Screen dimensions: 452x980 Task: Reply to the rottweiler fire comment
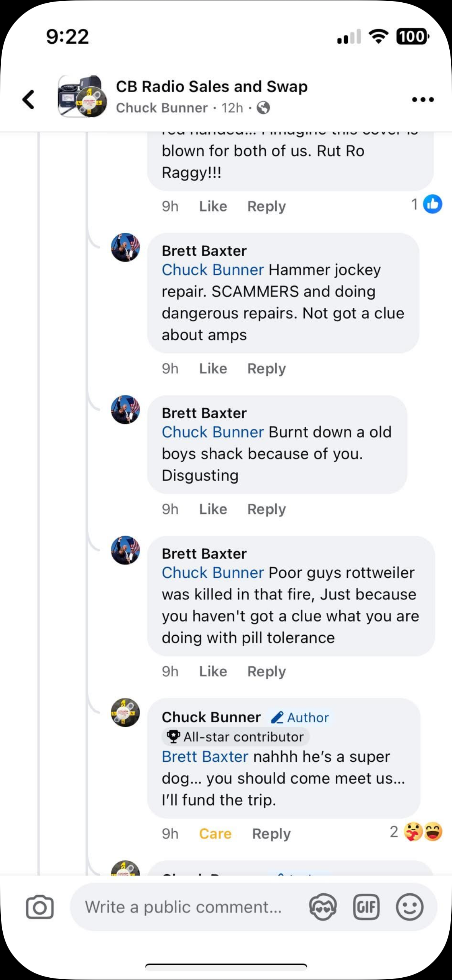pyautogui.click(x=266, y=671)
